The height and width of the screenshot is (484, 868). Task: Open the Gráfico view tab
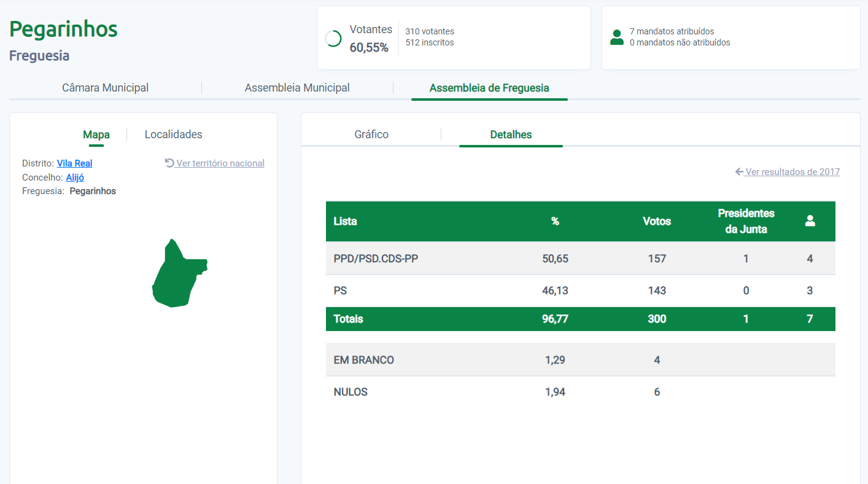(371, 135)
